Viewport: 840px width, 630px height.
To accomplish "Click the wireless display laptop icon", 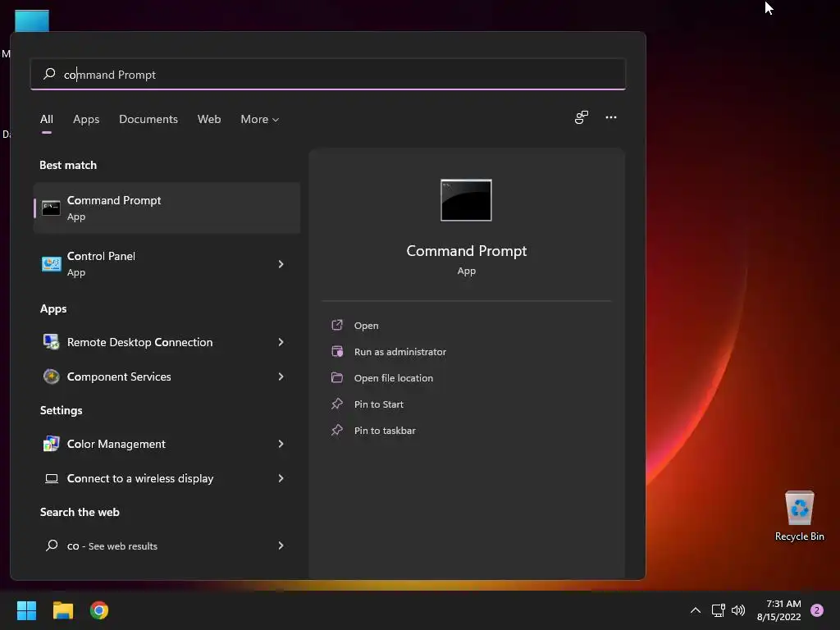I will point(52,478).
